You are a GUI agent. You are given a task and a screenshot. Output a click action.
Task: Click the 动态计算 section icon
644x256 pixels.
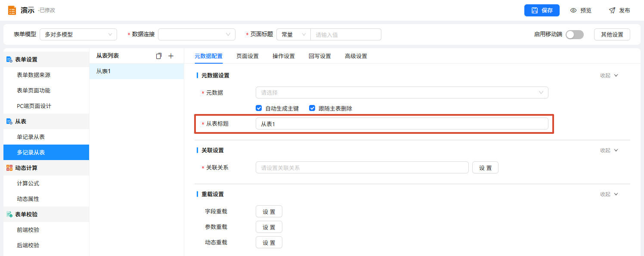point(9,168)
